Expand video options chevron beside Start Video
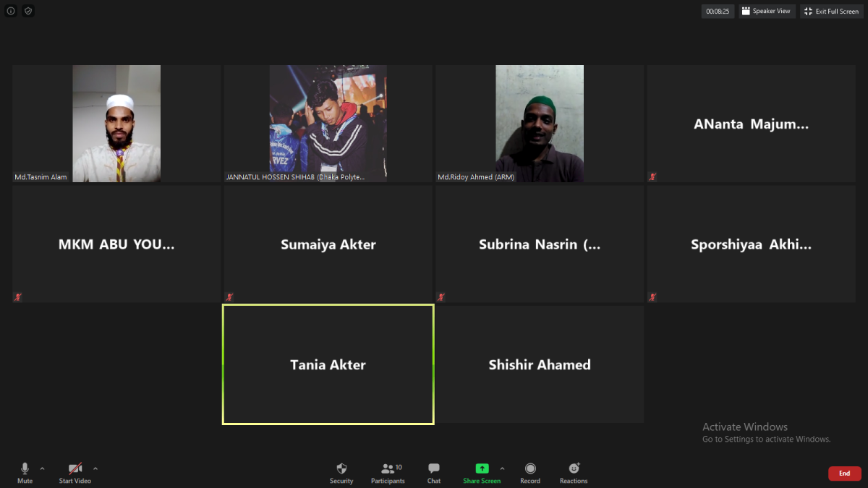868x488 pixels. (x=95, y=468)
